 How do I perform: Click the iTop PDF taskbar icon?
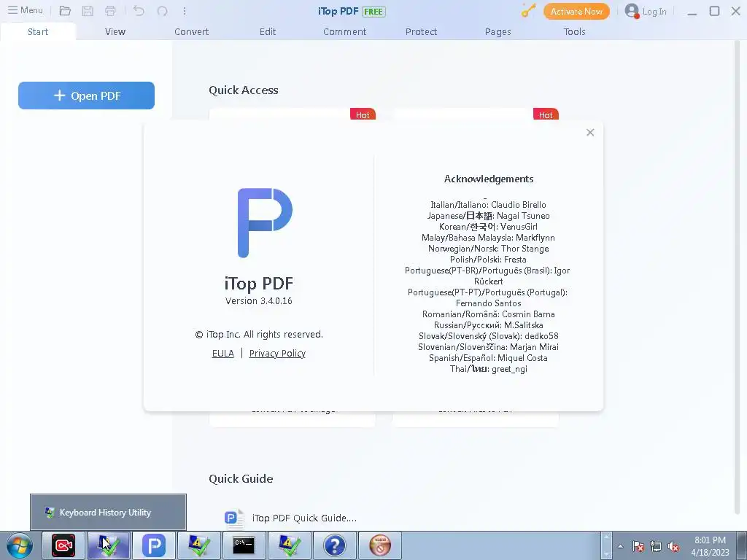153,545
